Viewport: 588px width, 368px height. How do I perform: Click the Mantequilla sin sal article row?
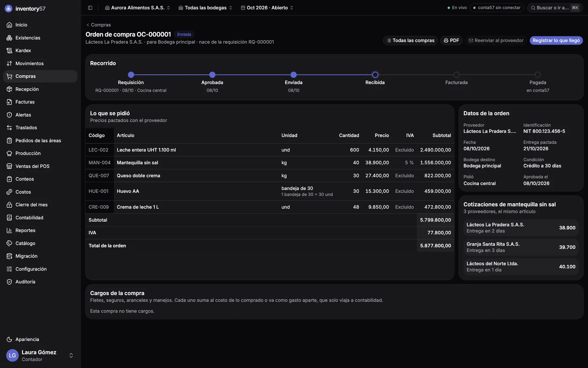click(270, 163)
